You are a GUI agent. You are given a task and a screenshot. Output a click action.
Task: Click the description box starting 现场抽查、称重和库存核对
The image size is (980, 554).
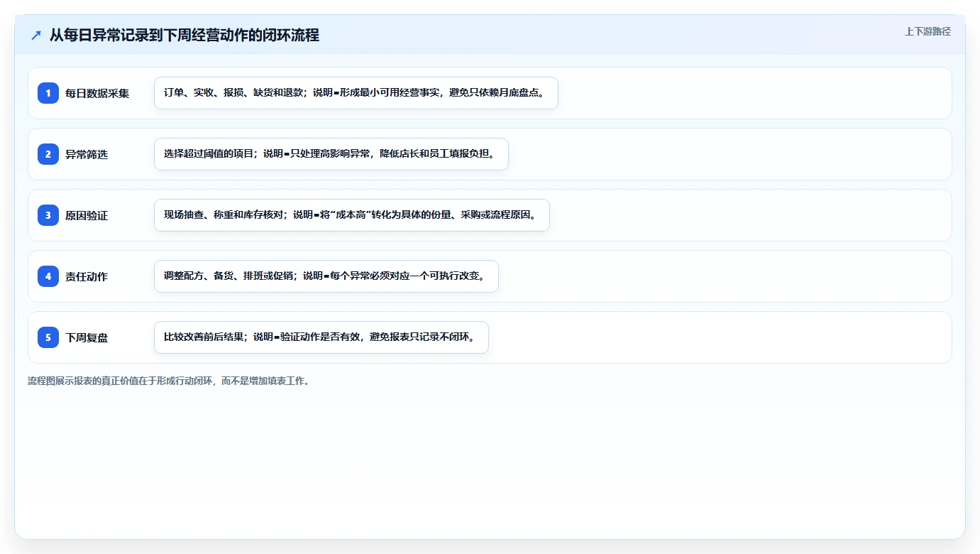352,215
